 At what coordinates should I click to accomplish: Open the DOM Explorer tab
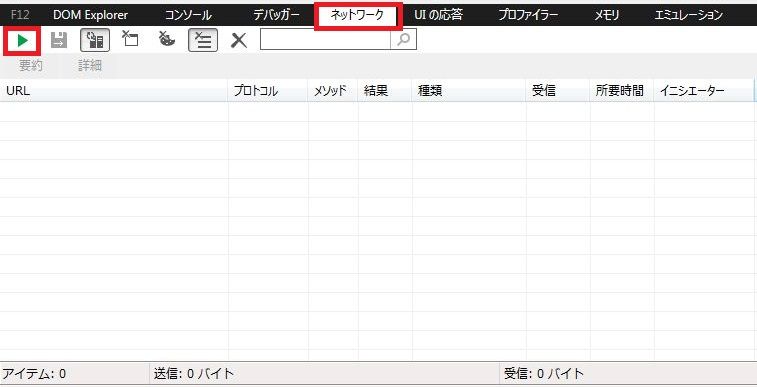pos(91,15)
